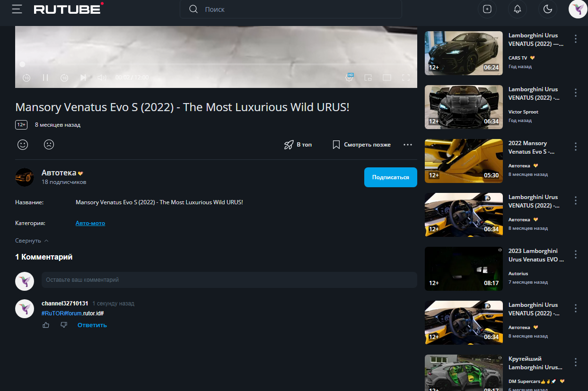Click the comment input field
Screen dimensions: 588x391
[229, 280]
